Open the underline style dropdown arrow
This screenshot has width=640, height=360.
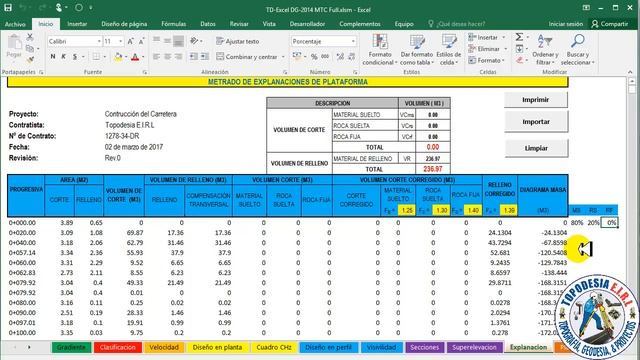pos(83,57)
